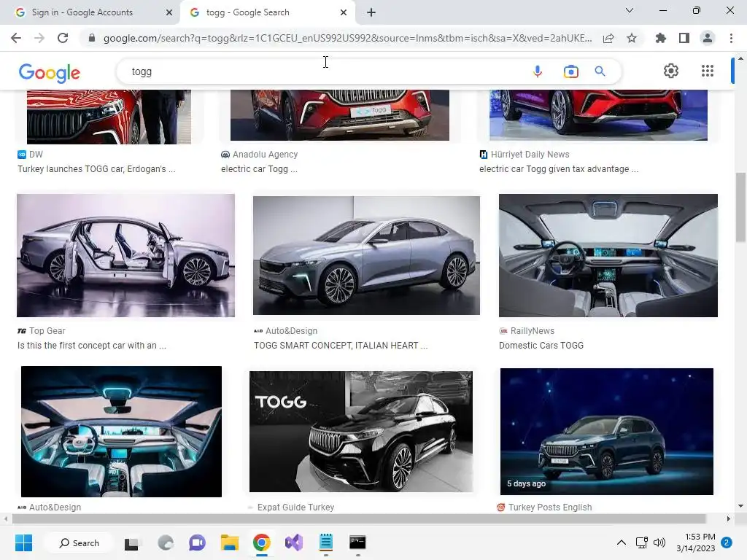Screen dimensions: 747x560
Task: Click the vertical page scrollbar thumb
Action: (x=740, y=207)
